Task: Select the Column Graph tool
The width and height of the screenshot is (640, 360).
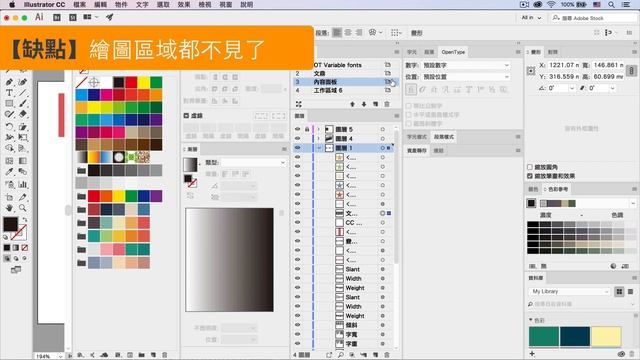Action: [x=23, y=184]
